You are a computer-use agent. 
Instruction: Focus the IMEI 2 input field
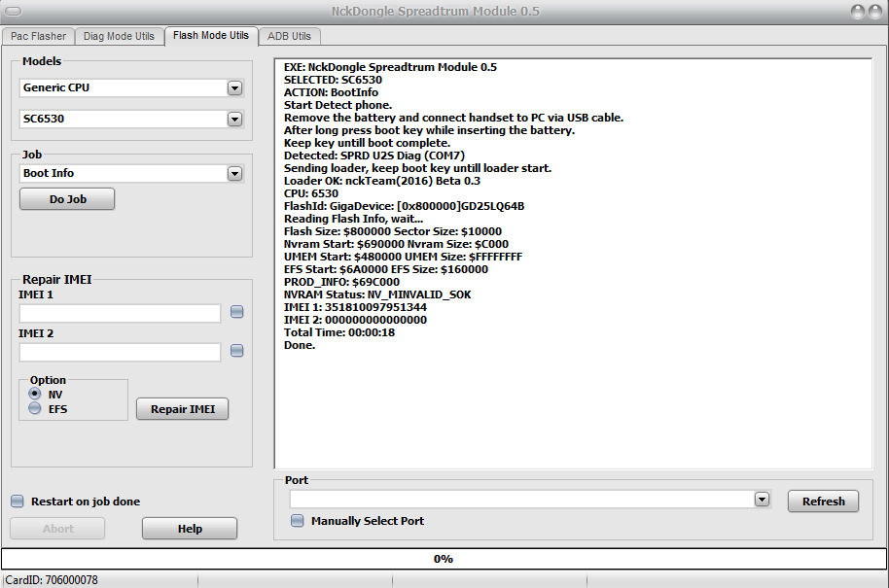121,353
